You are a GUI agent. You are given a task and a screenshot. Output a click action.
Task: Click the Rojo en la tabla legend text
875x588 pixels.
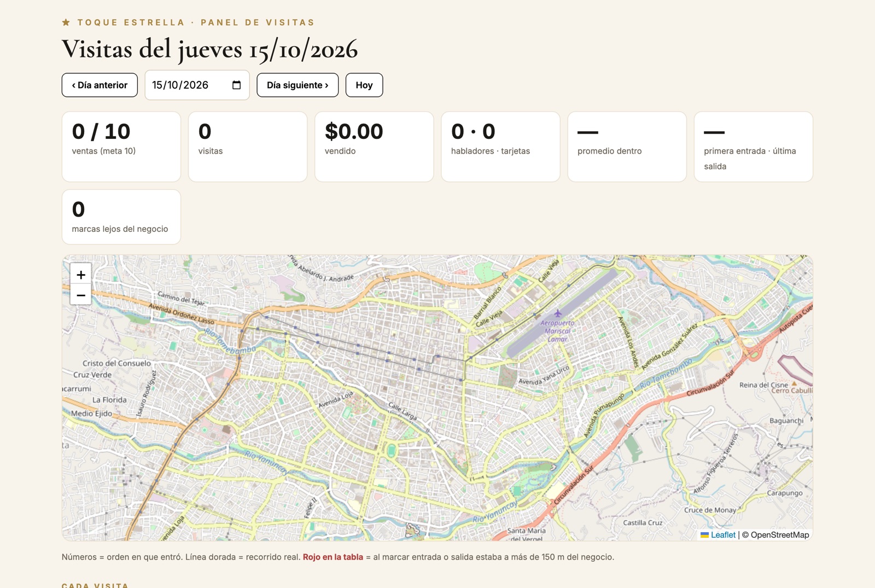333,557
